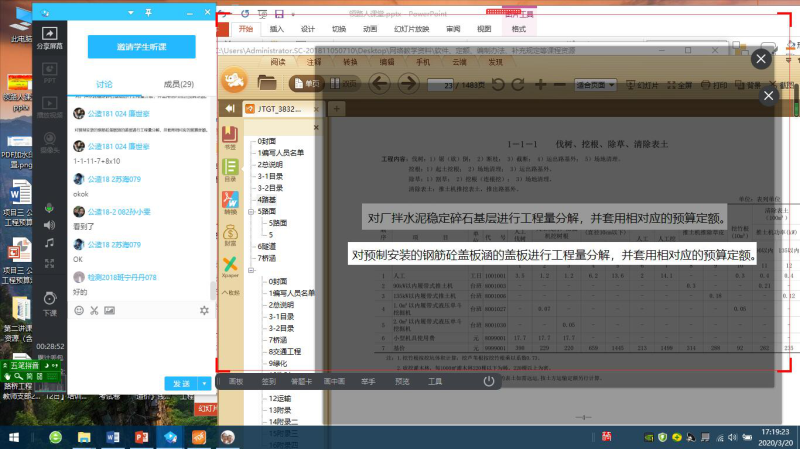
Task: Open the 讨论 discussion tab
Action: (x=104, y=85)
